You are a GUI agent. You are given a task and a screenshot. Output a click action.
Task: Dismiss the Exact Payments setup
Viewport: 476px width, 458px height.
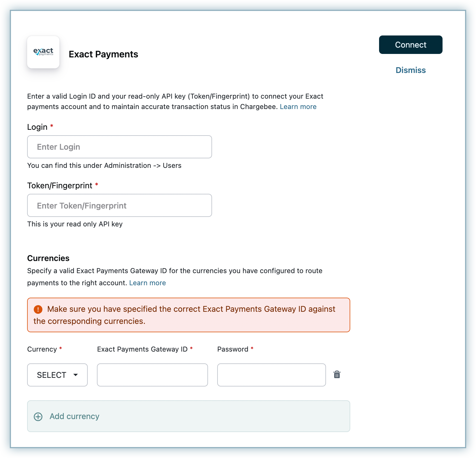411,70
